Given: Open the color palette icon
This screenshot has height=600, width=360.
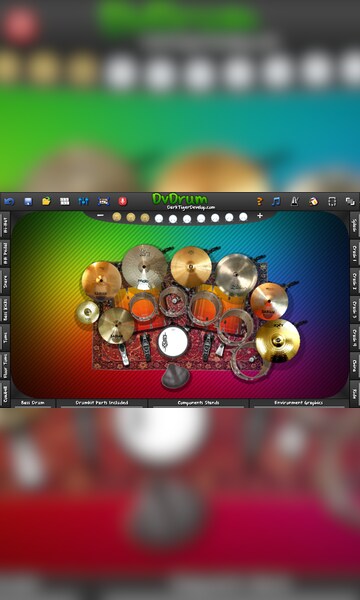Looking at the screenshot, I should pyautogui.click(x=313, y=201).
